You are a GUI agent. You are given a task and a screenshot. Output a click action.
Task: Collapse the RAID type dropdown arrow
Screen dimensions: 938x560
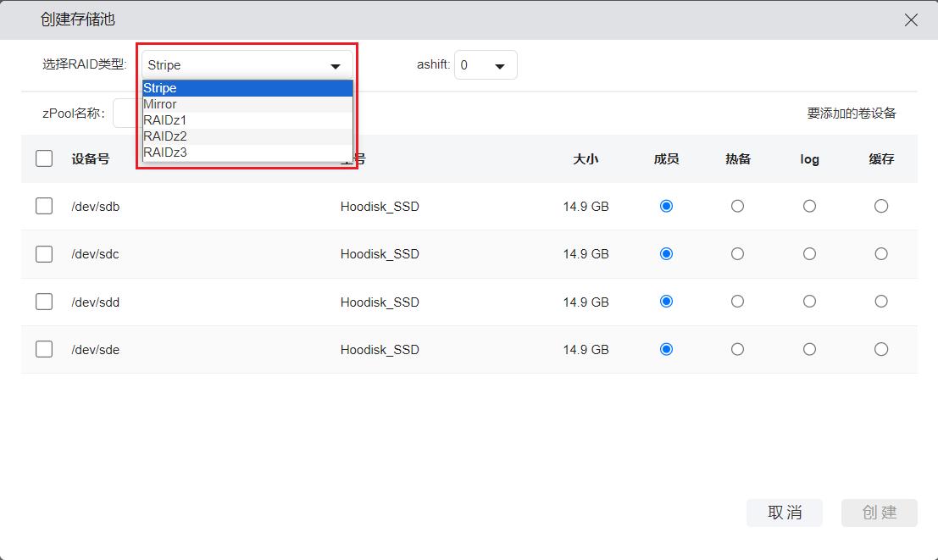(x=336, y=66)
